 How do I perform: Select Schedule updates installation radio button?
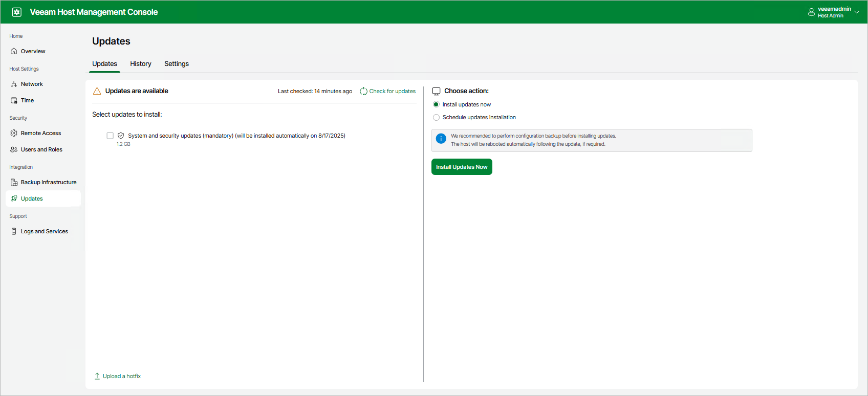tap(436, 117)
